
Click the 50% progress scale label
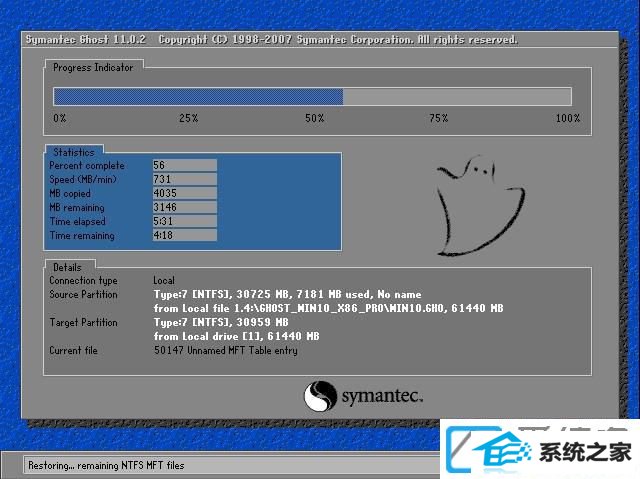pyautogui.click(x=315, y=118)
